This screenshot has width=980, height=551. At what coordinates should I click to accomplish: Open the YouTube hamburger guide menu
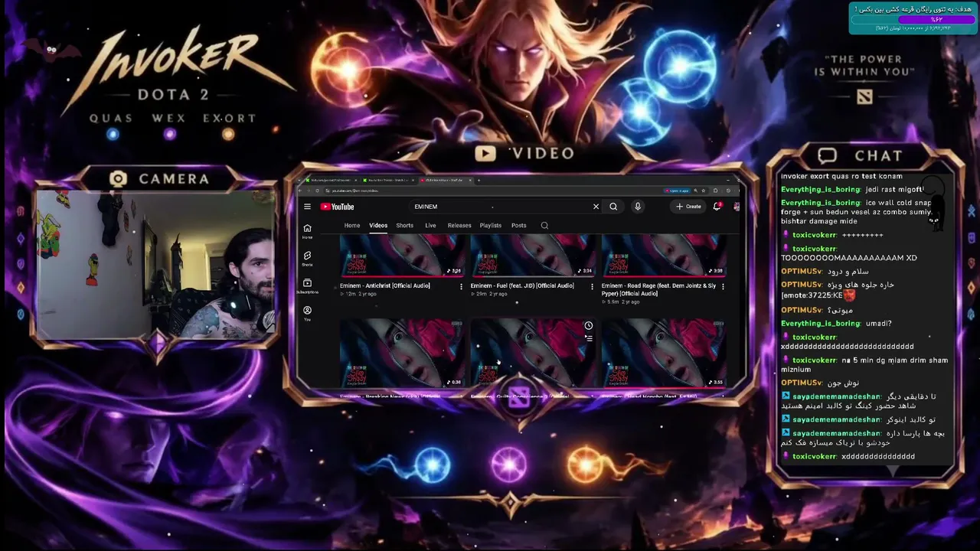point(307,207)
